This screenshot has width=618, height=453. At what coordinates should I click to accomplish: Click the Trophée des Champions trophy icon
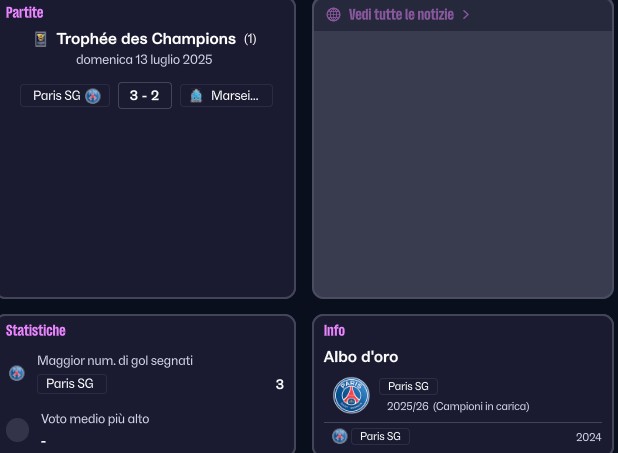(41, 40)
